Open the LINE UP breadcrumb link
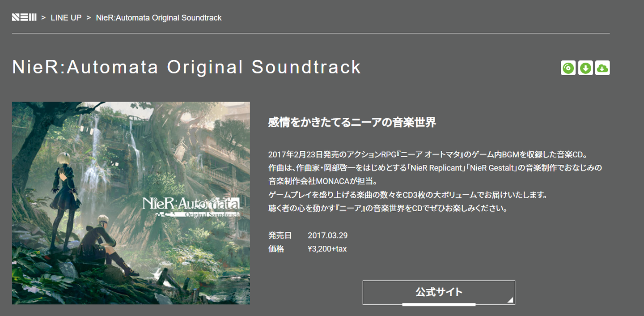 pyautogui.click(x=66, y=18)
